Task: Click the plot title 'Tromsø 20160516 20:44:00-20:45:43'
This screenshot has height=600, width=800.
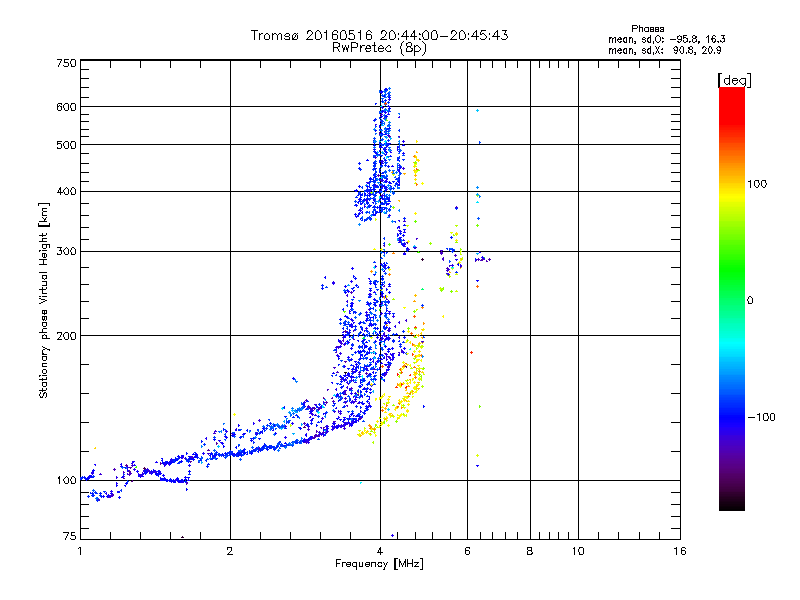Action: click(379, 35)
